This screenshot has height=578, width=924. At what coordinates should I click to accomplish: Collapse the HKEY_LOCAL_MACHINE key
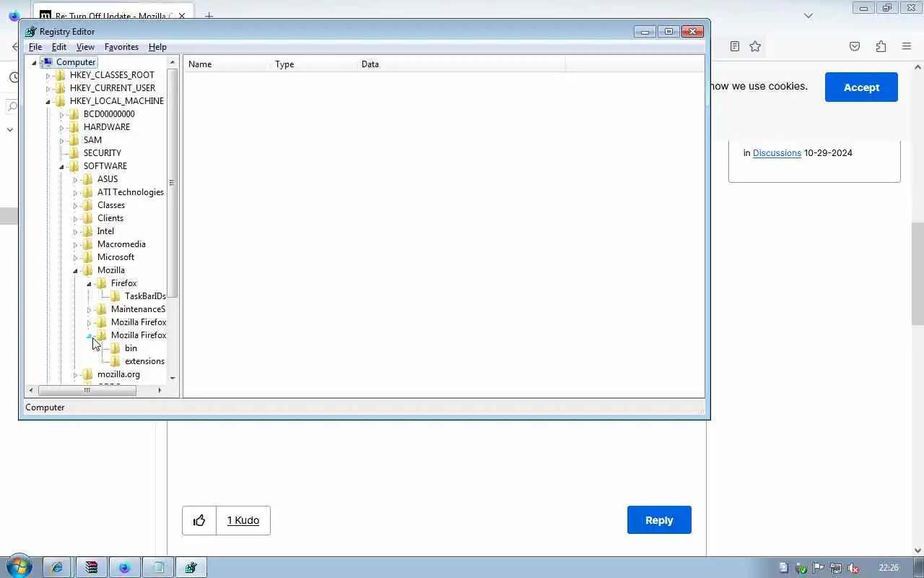click(x=48, y=101)
